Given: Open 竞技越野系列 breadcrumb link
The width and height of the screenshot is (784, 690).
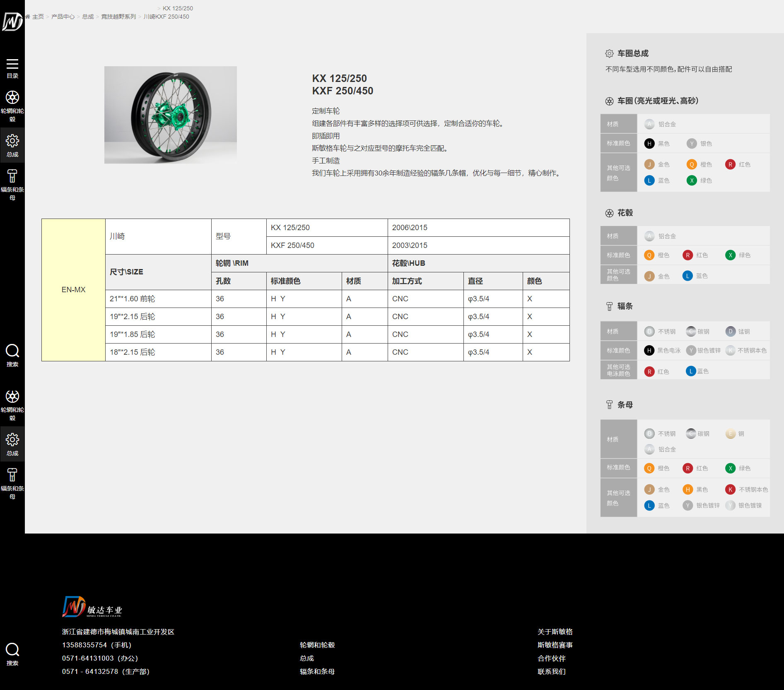Looking at the screenshot, I should coord(118,17).
